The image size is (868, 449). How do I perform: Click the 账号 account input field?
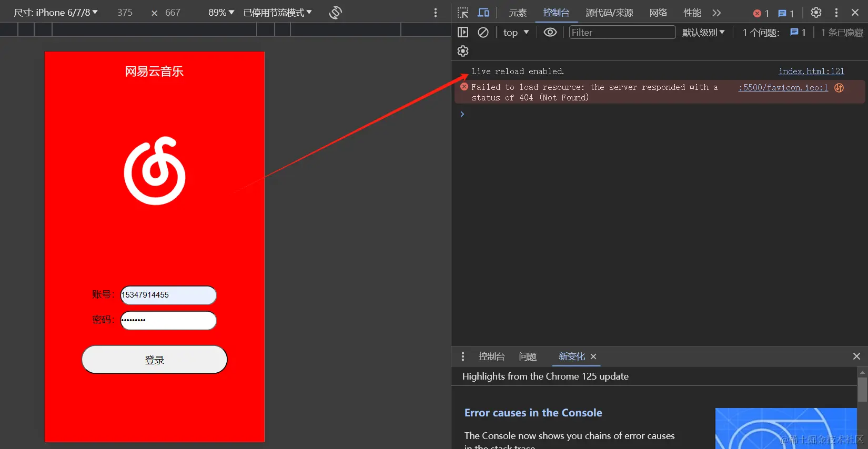[168, 295]
